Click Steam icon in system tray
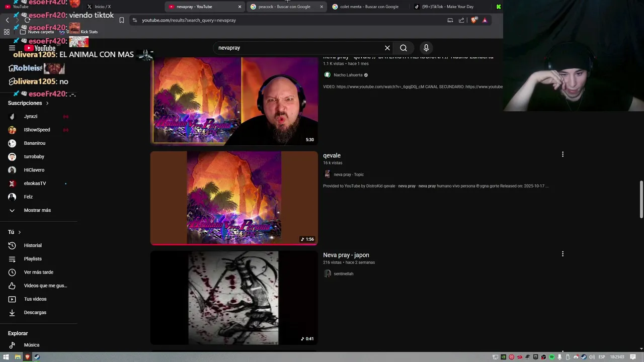Viewport: 644px width, 362px height. tap(584, 357)
